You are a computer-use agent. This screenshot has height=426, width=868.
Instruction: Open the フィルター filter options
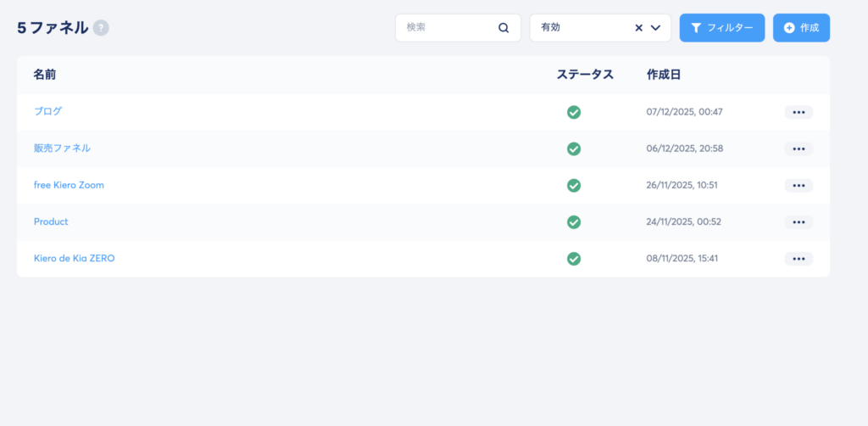tap(721, 28)
